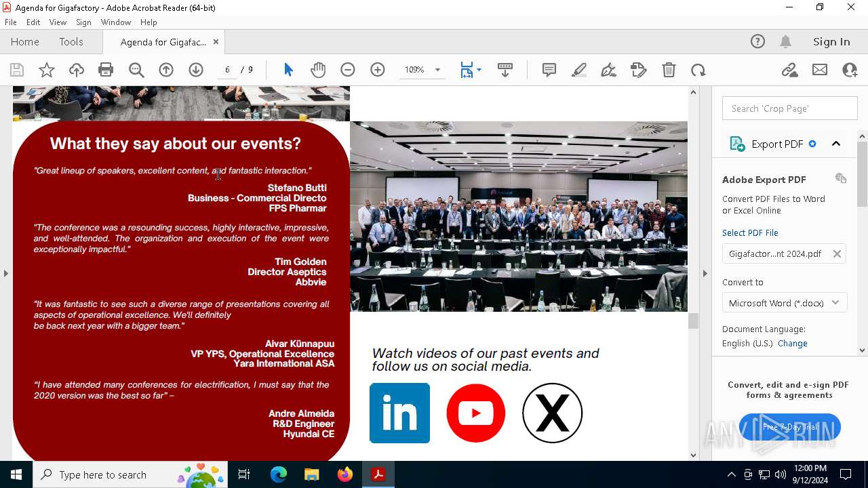Add a sticky note comment
Image resolution: width=868 pixels, height=488 pixels.
(x=549, y=70)
